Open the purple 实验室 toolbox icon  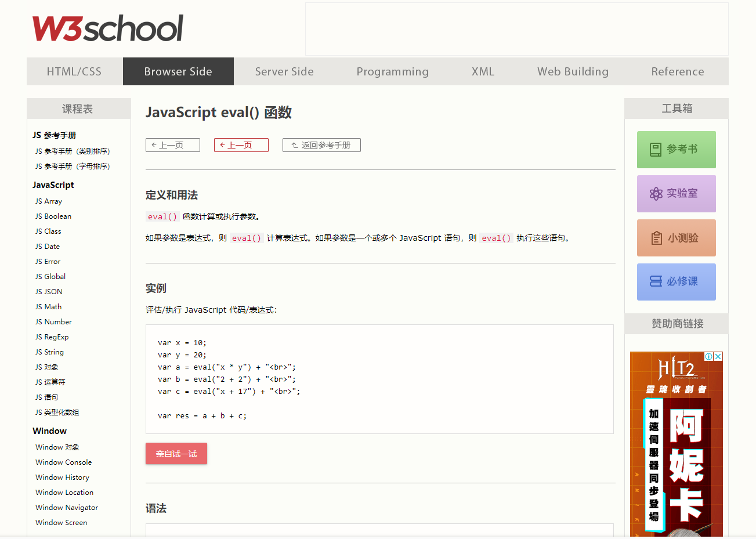(x=676, y=193)
